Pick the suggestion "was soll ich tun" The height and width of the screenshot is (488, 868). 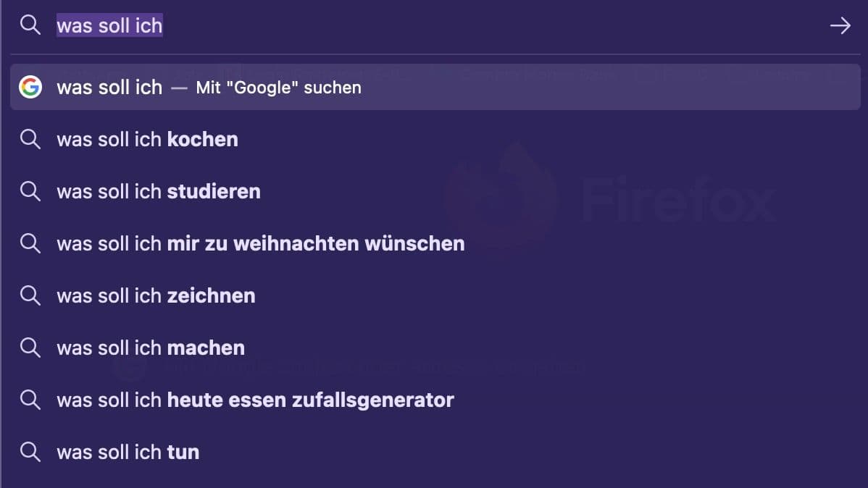pos(128,452)
